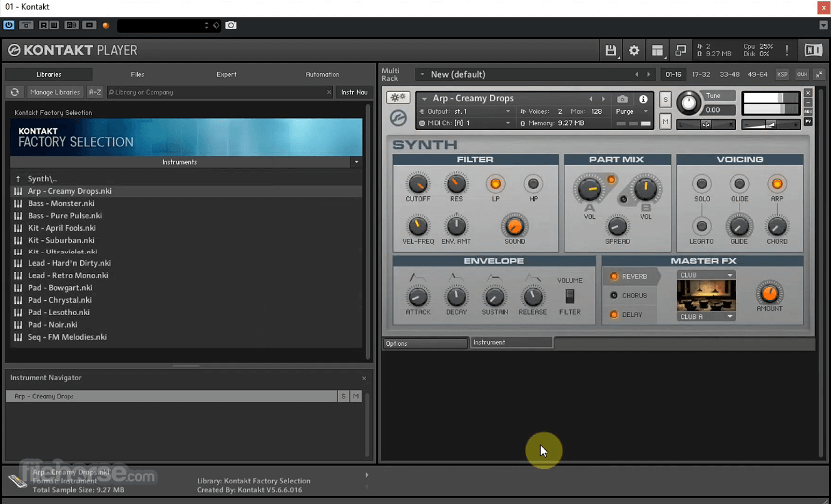The height and width of the screenshot is (504, 831).
Task: Click the host snapshot camera icon
Action: click(x=231, y=26)
